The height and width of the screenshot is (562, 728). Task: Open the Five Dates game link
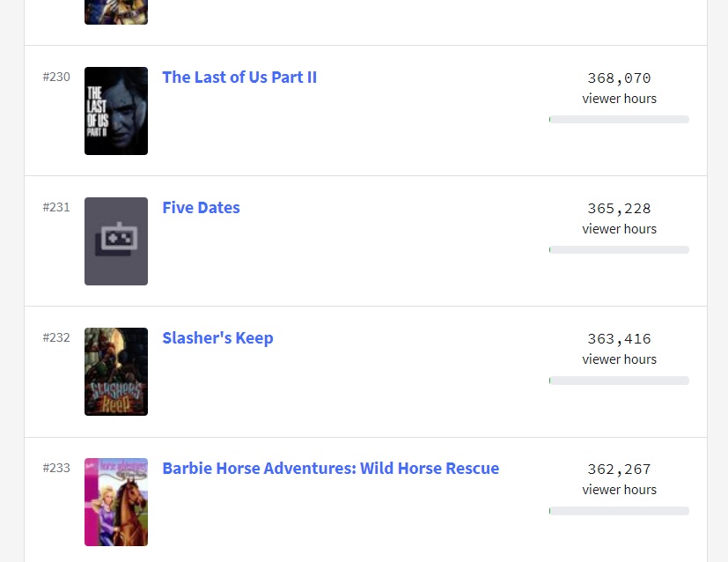(x=201, y=208)
